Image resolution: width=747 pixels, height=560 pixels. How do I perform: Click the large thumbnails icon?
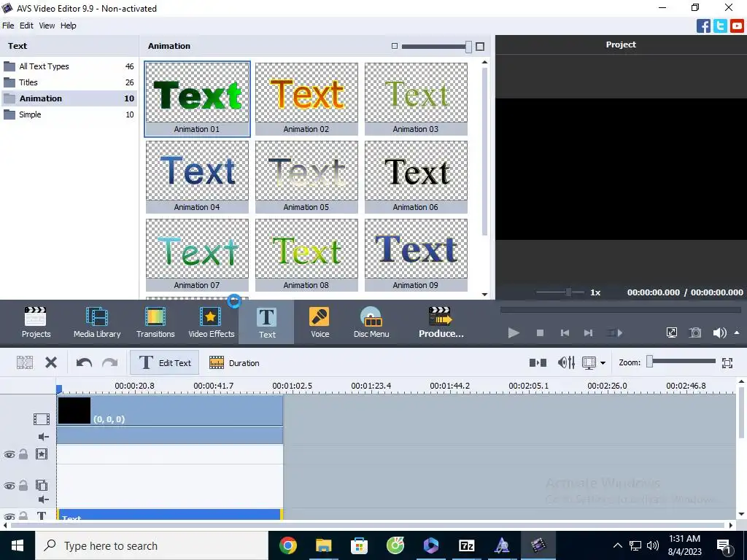coord(480,46)
